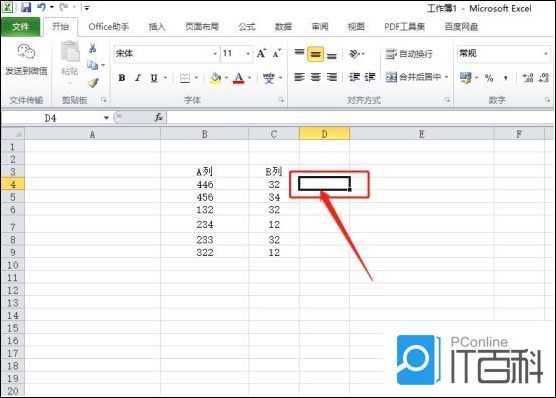Select the cell containing 446
Screen dimensions: 556x398
204,184
